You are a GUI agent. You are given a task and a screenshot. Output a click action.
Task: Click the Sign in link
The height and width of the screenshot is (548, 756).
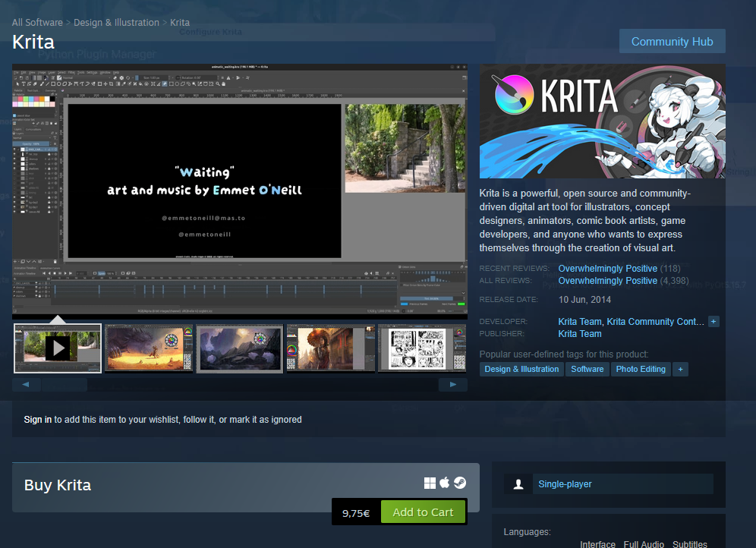(x=38, y=420)
